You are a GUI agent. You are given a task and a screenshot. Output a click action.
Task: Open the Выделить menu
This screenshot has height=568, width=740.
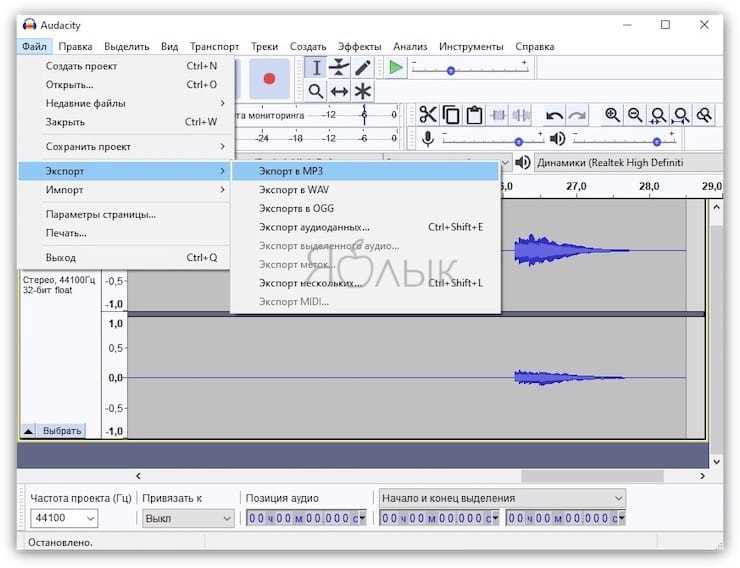point(126,47)
